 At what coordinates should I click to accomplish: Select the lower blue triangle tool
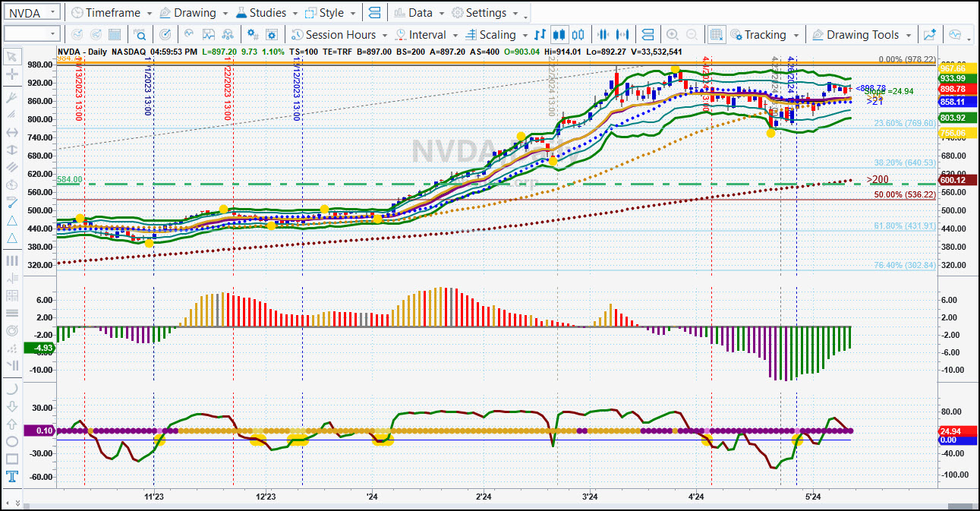click(12, 238)
